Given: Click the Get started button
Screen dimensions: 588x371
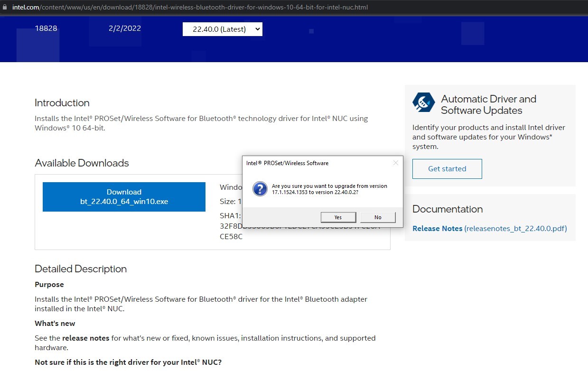Looking at the screenshot, I should tap(447, 169).
